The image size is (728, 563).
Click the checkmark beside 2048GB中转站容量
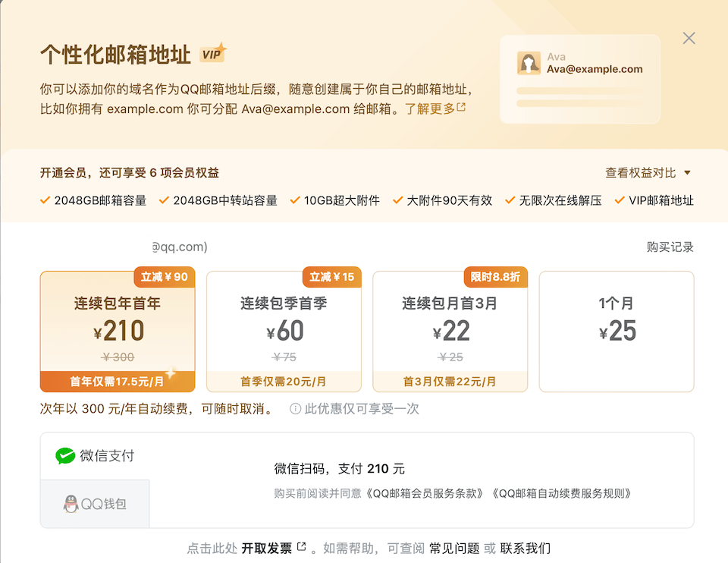[x=164, y=200]
